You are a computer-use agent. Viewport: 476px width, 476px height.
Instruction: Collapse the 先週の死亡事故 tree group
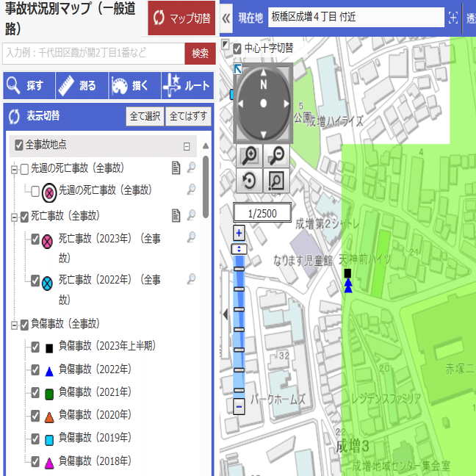(14, 169)
